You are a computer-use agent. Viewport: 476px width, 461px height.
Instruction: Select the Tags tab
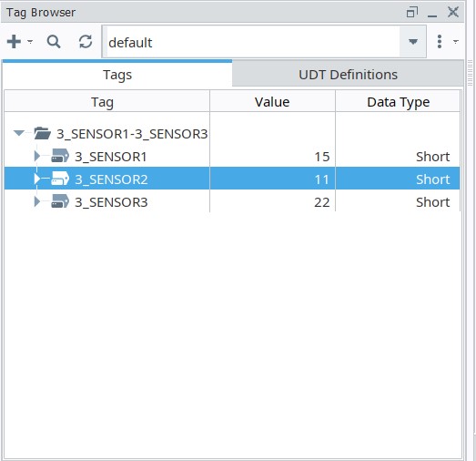(x=117, y=75)
